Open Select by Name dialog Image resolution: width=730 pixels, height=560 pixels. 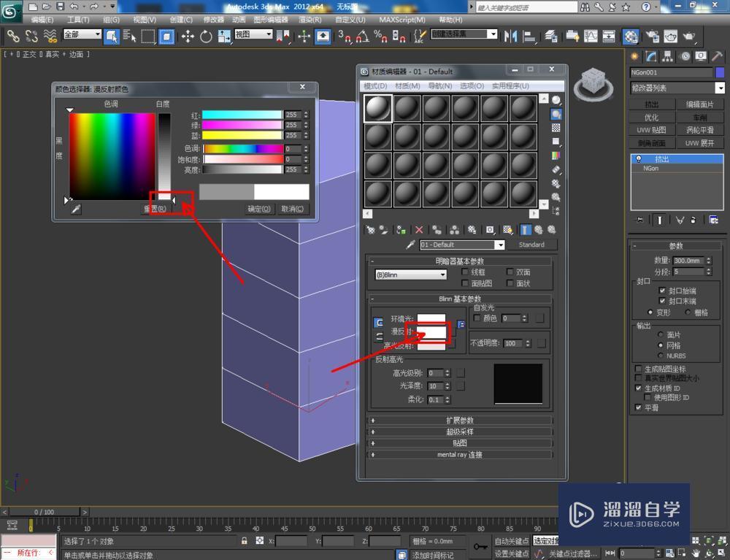[129, 36]
